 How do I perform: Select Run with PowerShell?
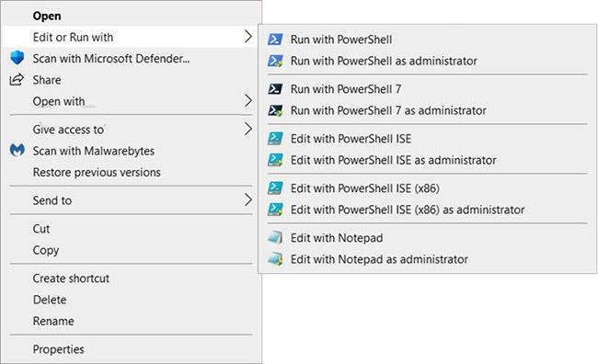(x=428, y=40)
